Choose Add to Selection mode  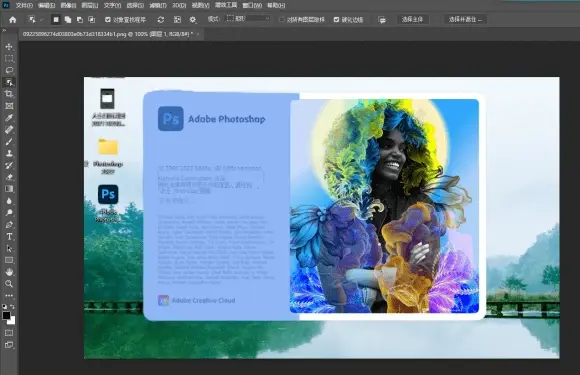click(68, 20)
